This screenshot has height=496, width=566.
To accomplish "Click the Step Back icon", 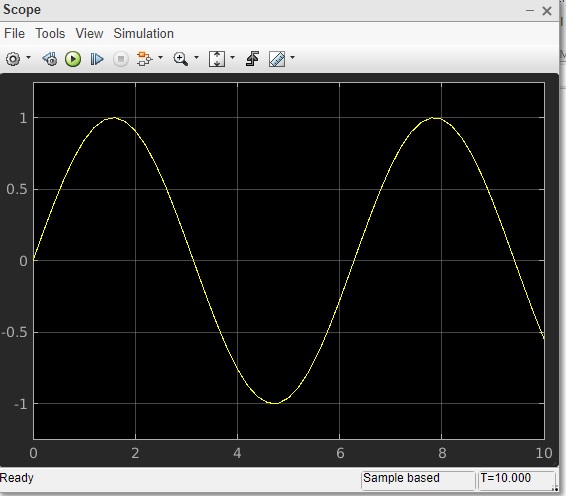I will (50, 59).
